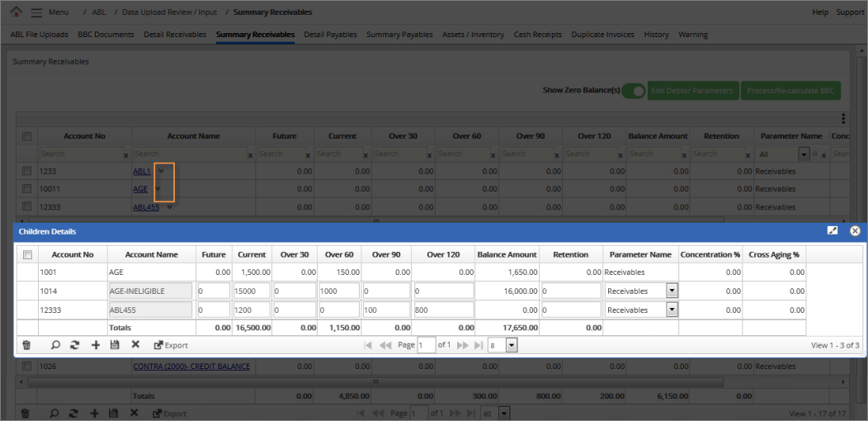The height and width of the screenshot is (421, 868).
Task: Switch to the Detail Payables tab
Action: 330,35
